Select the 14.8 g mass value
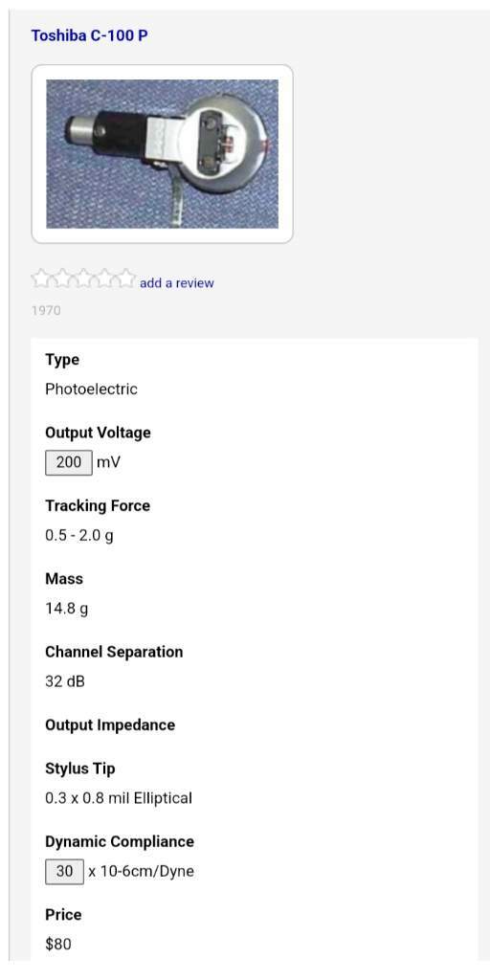 (67, 609)
